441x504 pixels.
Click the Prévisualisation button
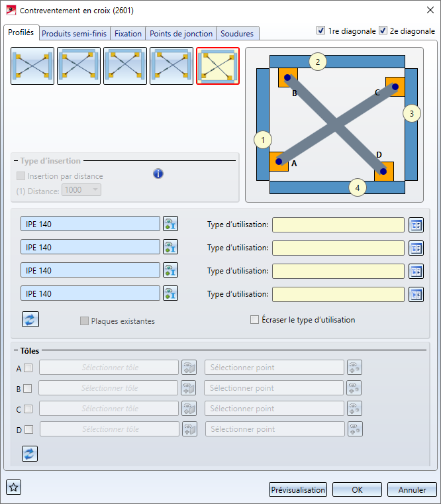click(298, 489)
